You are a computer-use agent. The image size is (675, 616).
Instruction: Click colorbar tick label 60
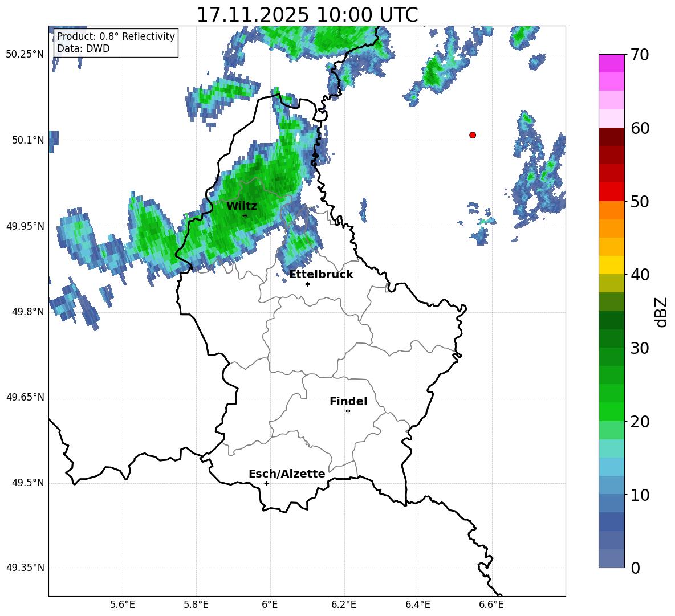tap(640, 128)
